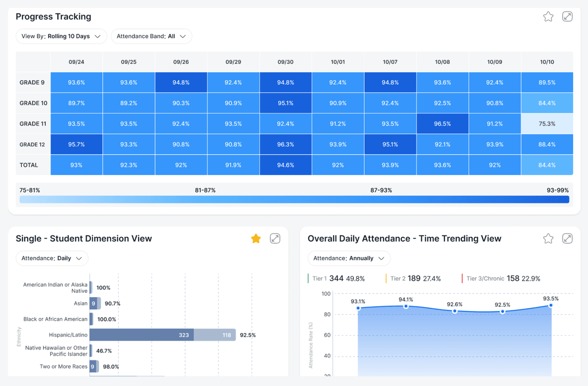
Task: Open the Attendance Band All dropdown
Action: pyautogui.click(x=151, y=36)
